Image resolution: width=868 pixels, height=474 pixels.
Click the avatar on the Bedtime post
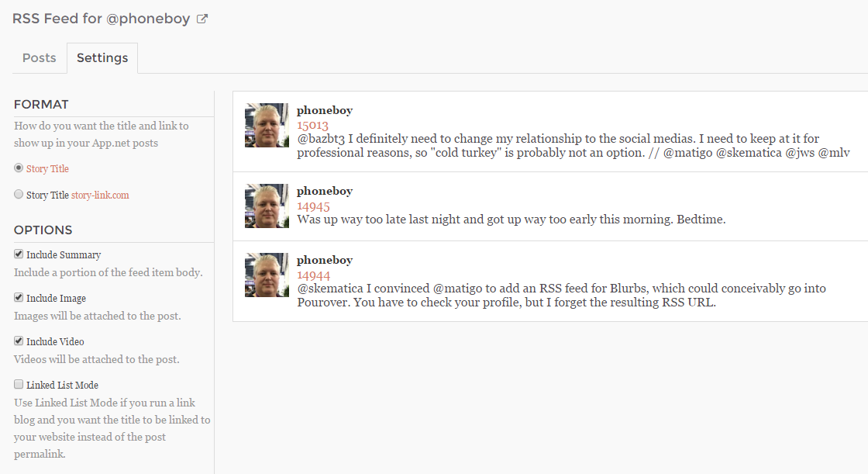[267, 206]
